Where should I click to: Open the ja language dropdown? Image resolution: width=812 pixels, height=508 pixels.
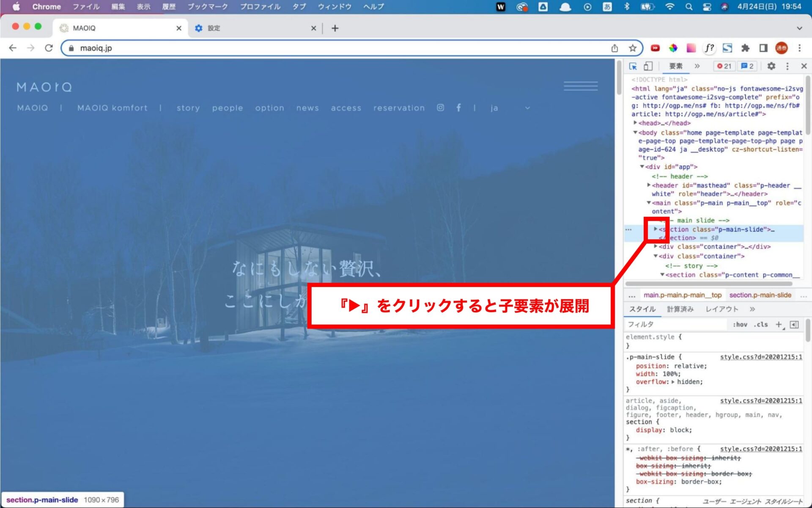click(510, 108)
